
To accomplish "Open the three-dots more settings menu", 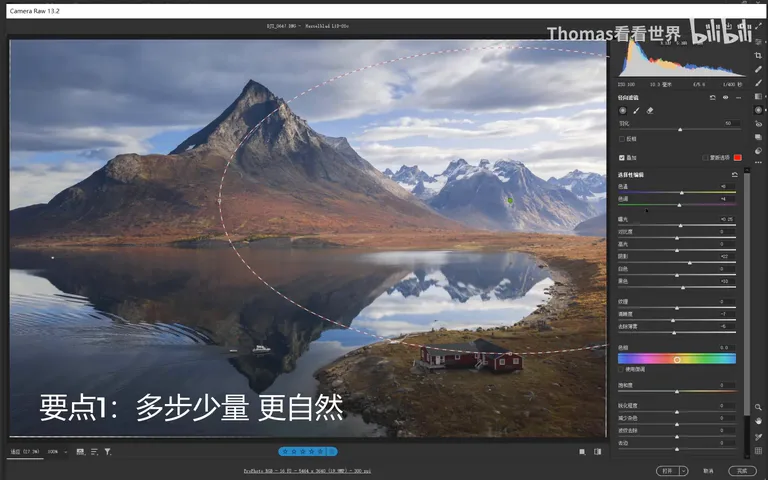I will [758, 163].
